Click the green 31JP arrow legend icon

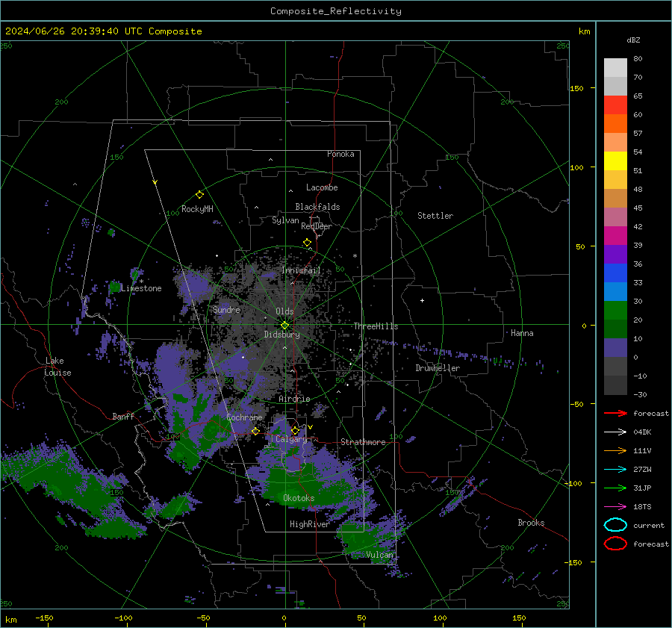pos(615,488)
